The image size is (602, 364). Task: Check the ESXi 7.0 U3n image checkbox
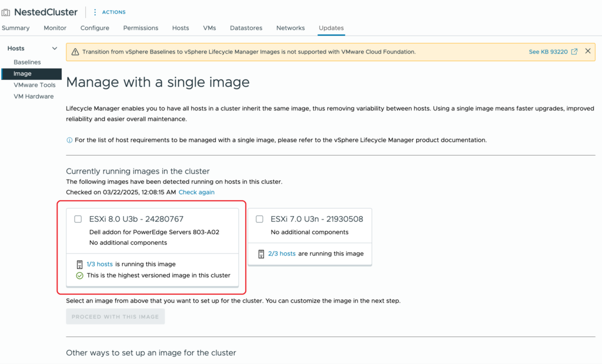[x=259, y=219]
